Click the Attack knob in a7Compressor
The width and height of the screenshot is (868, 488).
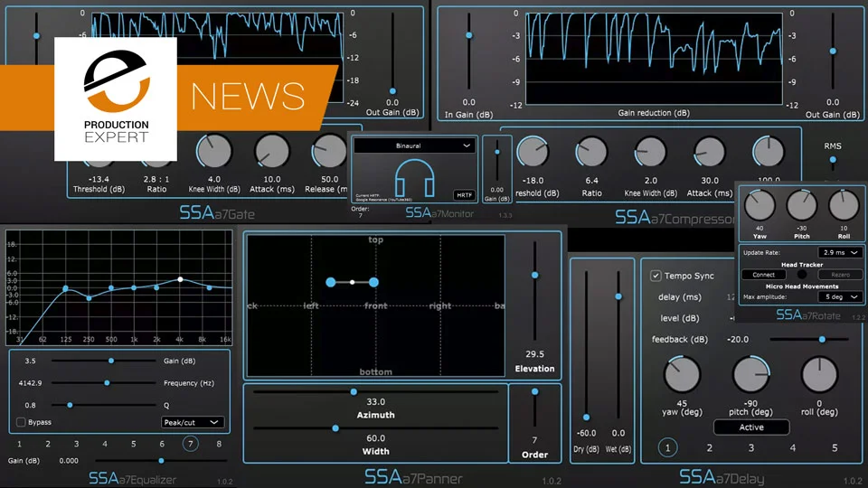(x=710, y=152)
